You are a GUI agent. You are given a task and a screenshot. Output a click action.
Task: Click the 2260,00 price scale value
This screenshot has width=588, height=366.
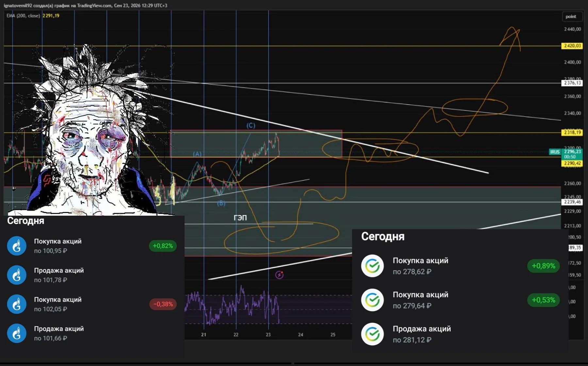pyautogui.click(x=572, y=183)
